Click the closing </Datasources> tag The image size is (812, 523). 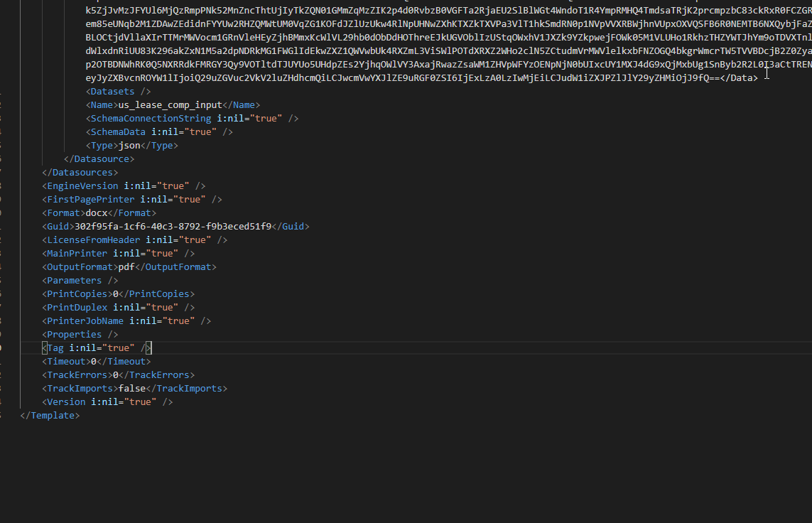[x=80, y=172]
